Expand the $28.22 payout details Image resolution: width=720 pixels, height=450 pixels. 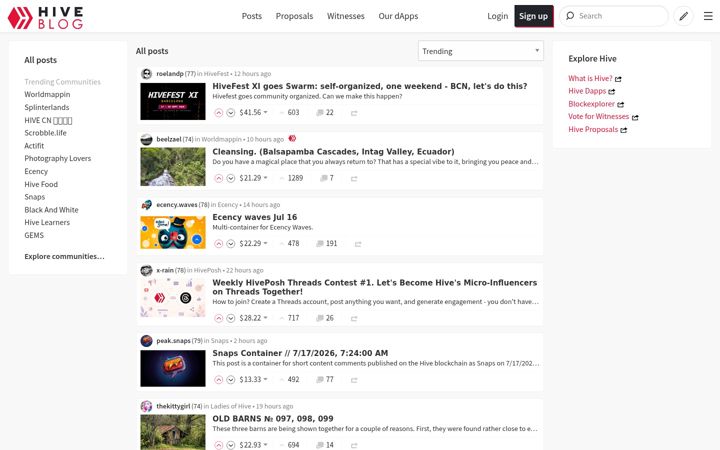tap(253, 318)
